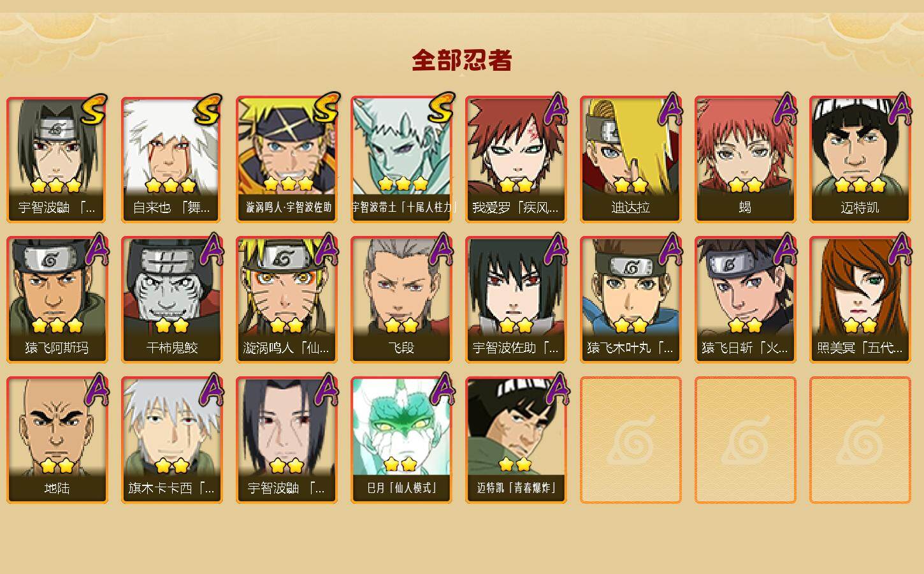Select the 迈特凯 A-rank card in the top row
Image resolution: width=924 pixels, height=574 pixels.
860,159
